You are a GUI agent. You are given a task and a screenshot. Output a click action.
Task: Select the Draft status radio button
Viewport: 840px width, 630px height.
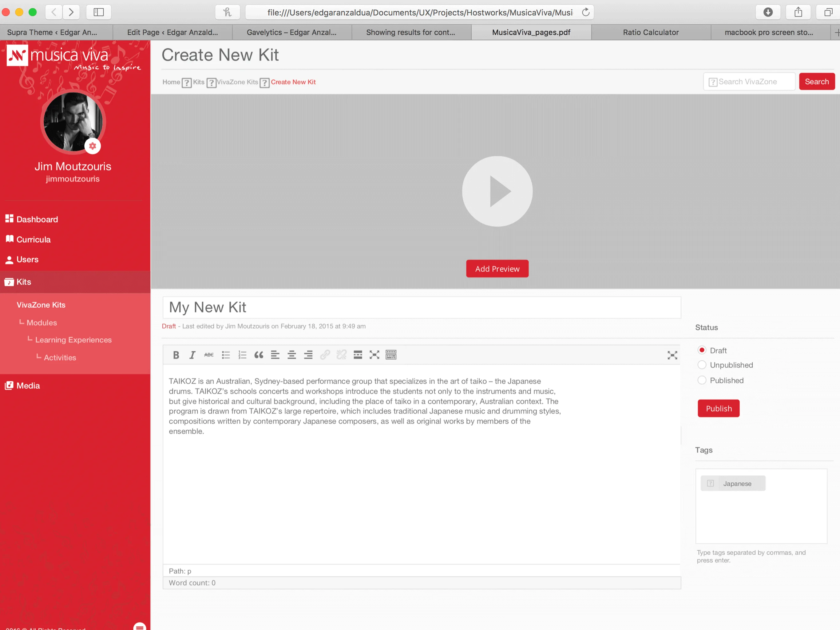(x=702, y=350)
